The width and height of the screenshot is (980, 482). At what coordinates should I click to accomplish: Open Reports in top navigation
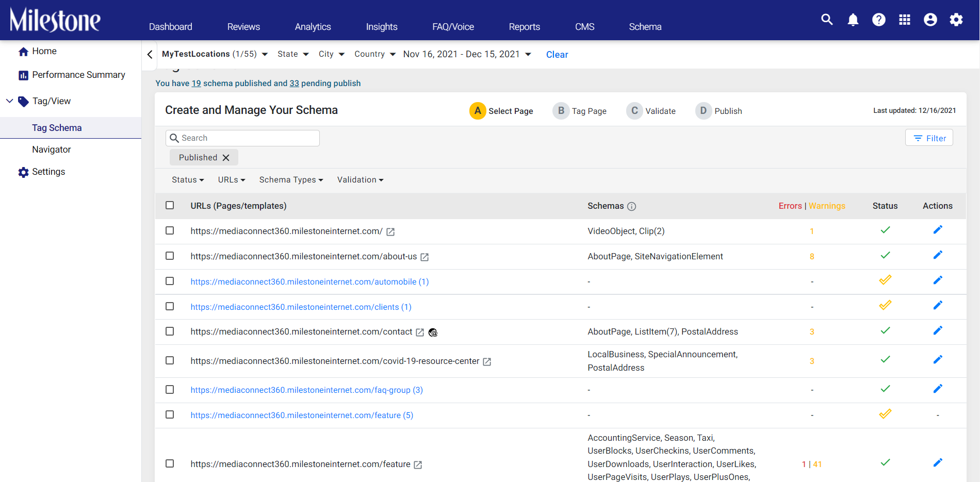tap(525, 27)
